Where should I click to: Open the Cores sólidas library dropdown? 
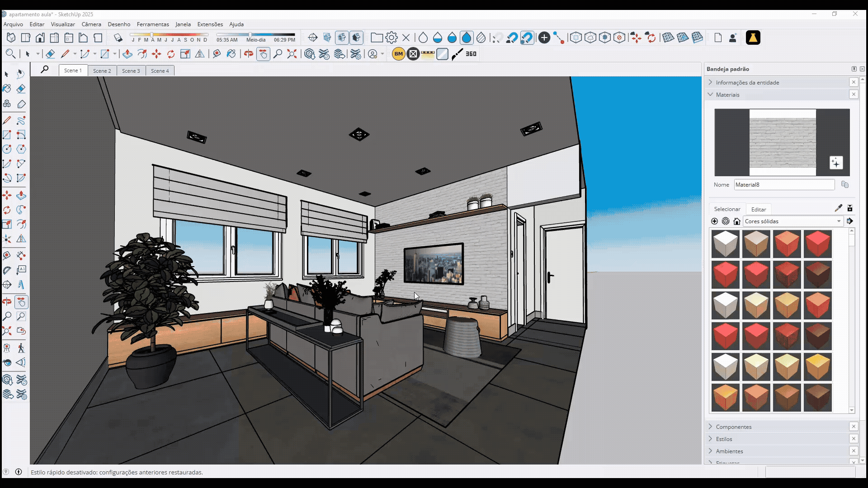[793, 221]
